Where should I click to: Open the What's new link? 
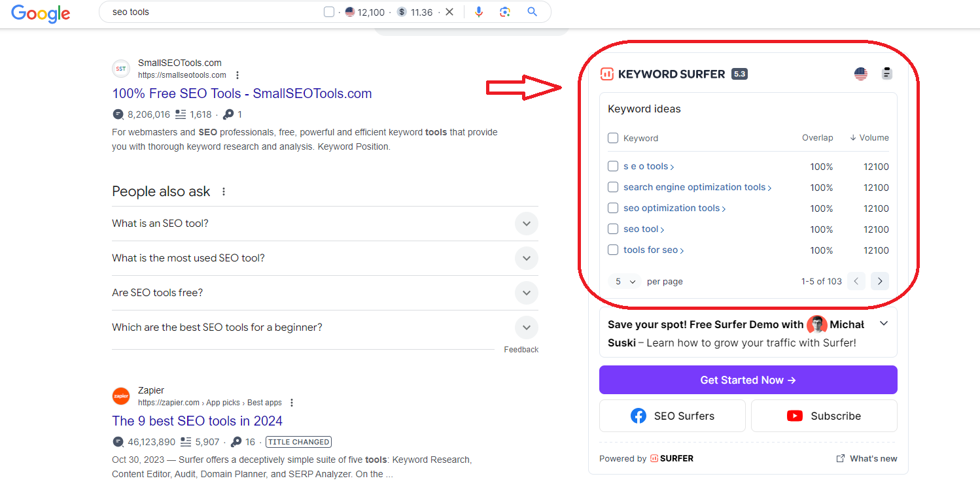click(867, 458)
